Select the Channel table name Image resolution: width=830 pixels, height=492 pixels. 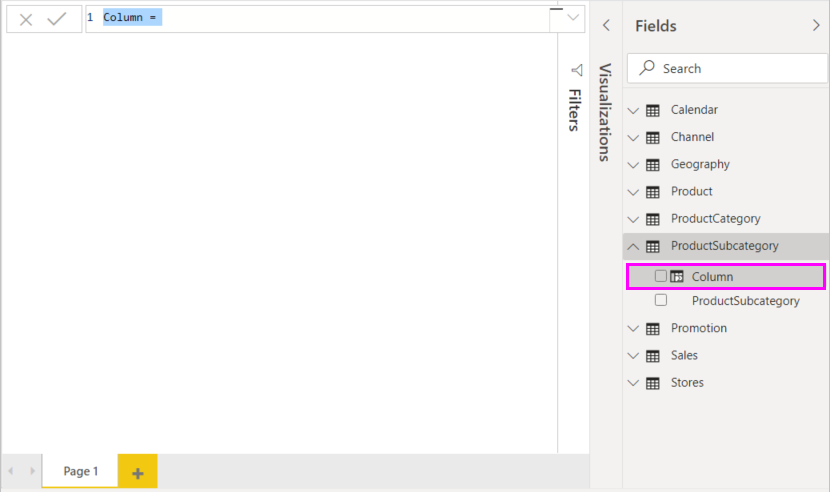pos(692,137)
